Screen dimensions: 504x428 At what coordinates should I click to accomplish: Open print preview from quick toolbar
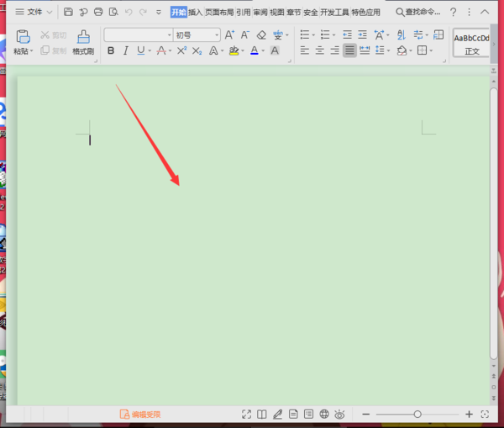point(113,13)
